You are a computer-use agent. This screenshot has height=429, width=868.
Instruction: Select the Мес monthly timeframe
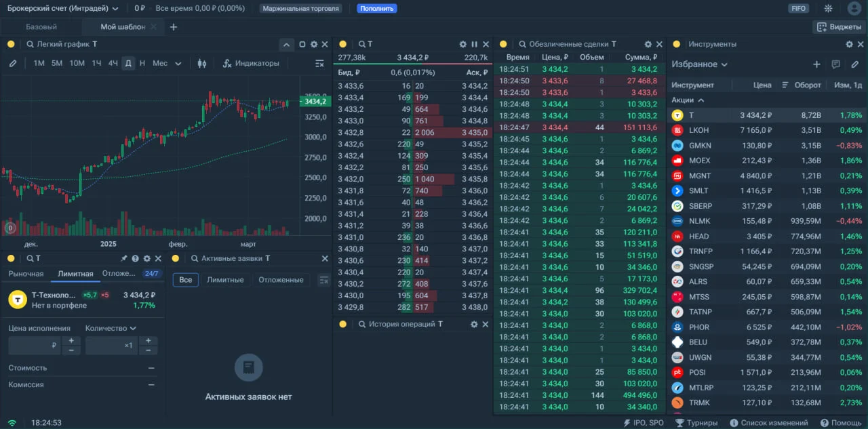(x=160, y=63)
